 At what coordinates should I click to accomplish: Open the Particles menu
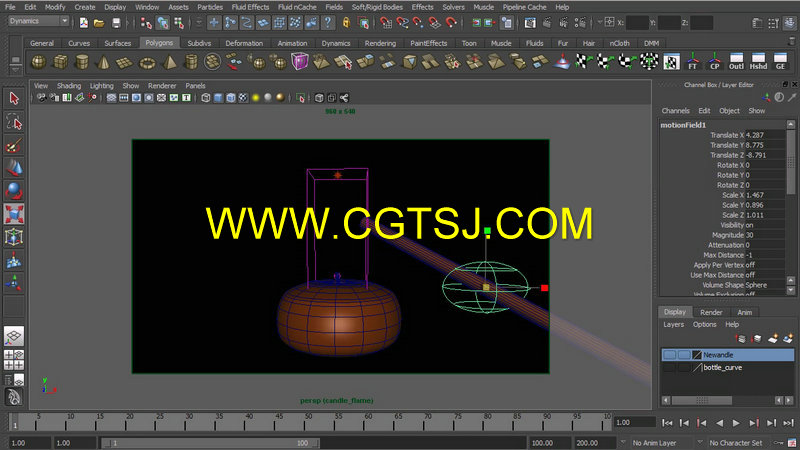tap(210, 7)
